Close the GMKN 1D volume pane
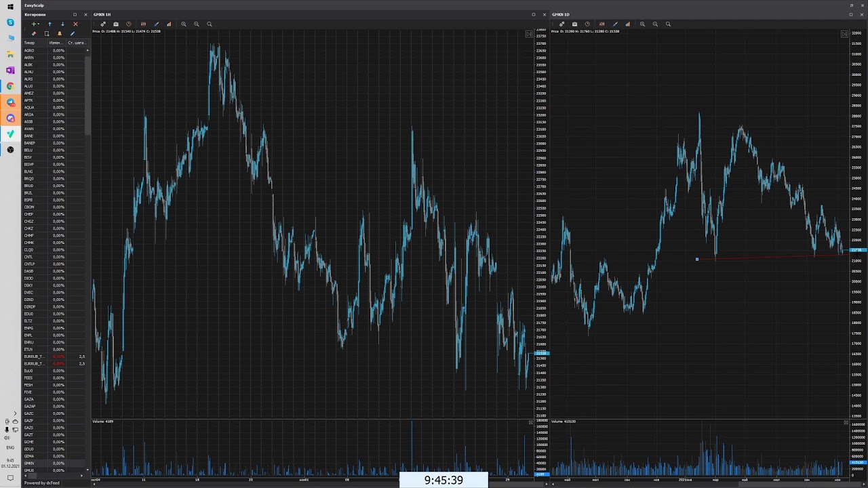 (846, 422)
